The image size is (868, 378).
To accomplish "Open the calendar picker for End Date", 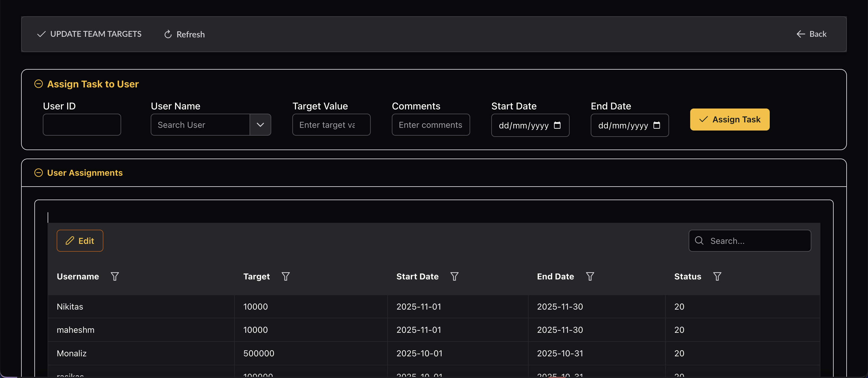I will click(657, 125).
